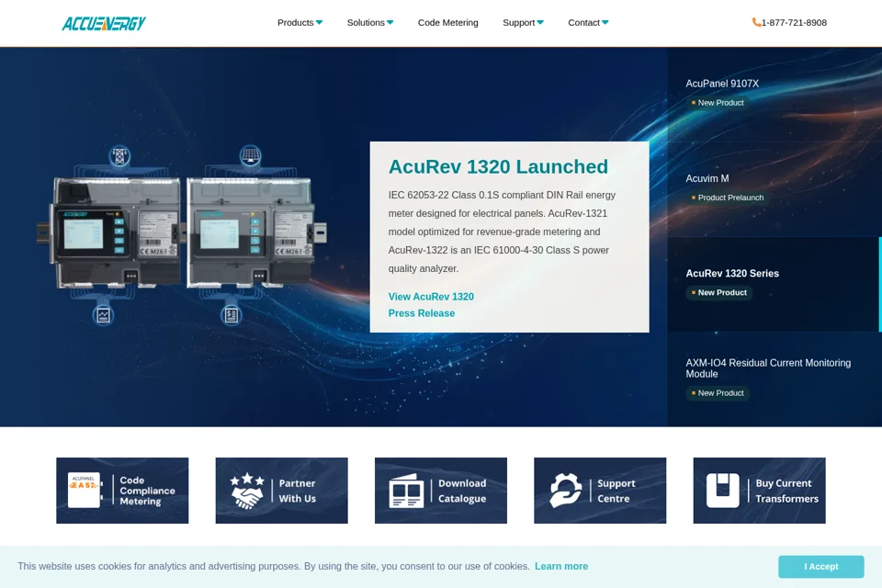The width and height of the screenshot is (882, 588).
Task: Click the New Product badge under AcuRev 1320 Series
Action: pos(718,292)
